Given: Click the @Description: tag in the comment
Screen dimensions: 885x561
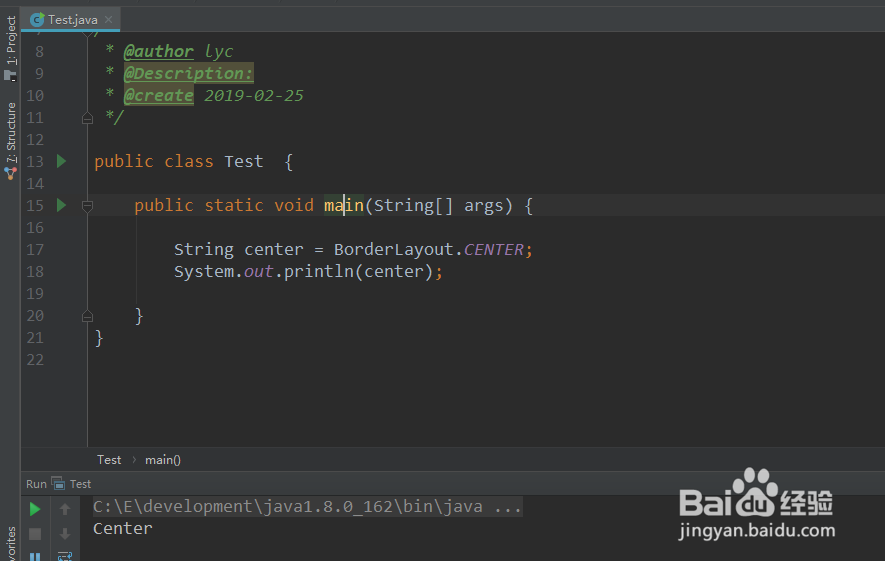Looking at the screenshot, I should 189,73.
